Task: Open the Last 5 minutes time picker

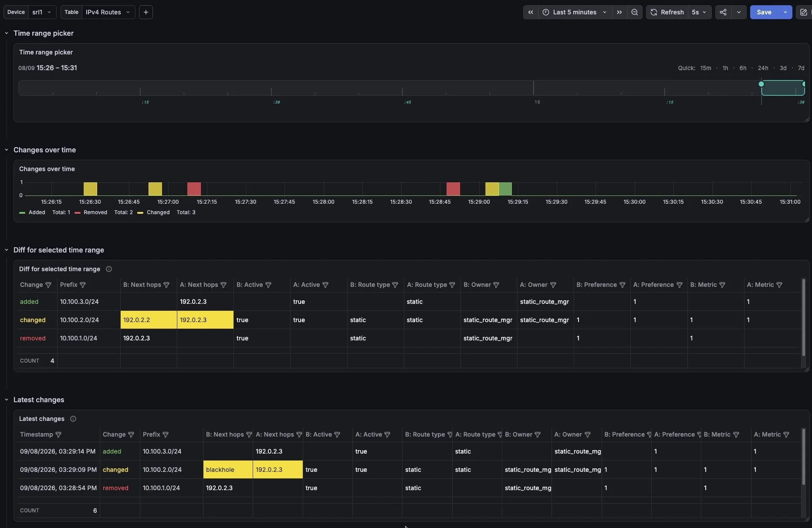Action: point(575,12)
